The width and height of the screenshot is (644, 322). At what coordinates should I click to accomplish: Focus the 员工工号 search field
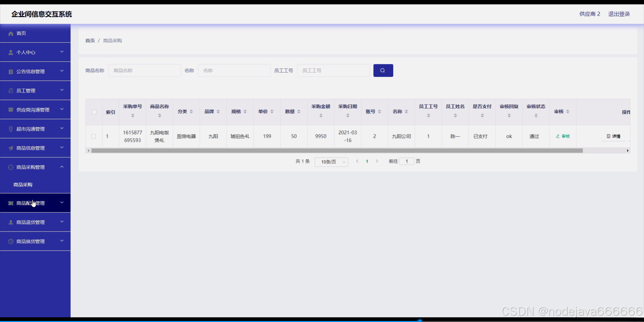pos(333,70)
